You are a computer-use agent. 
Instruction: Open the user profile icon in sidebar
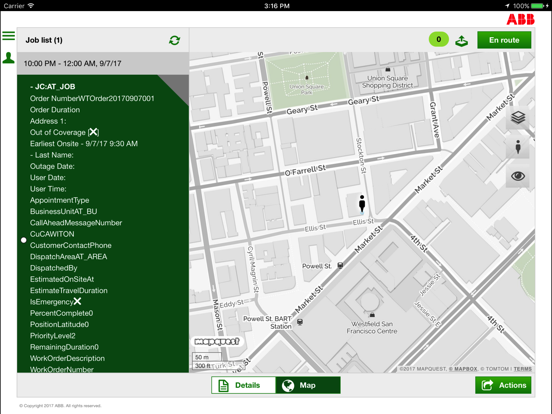click(x=8, y=58)
